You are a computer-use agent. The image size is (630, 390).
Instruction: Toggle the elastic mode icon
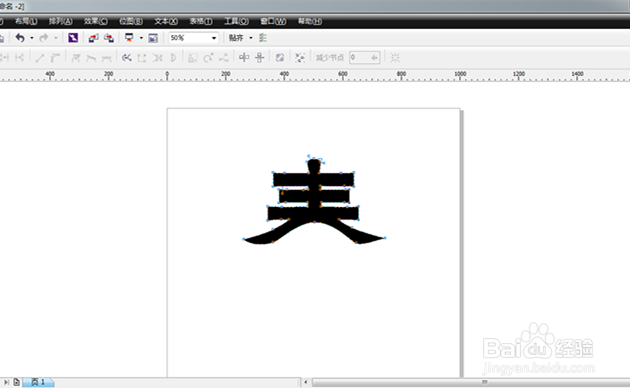pos(280,58)
